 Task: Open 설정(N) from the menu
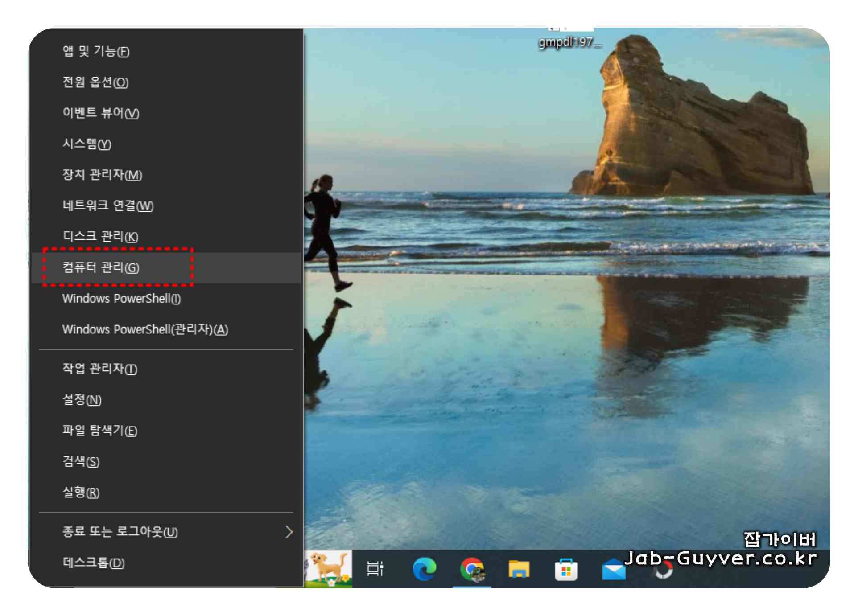click(x=167, y=399)
